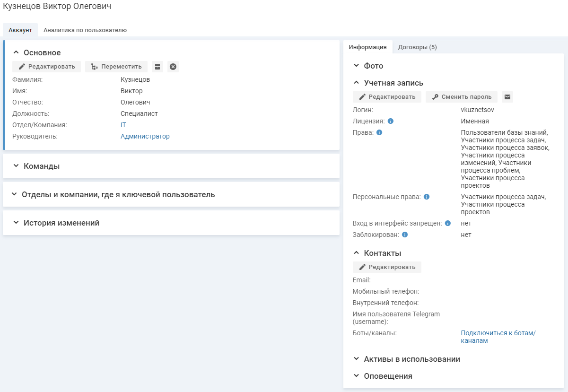Open the Договоры (5) tab
Image resolution: width=568 pixels, height=392 pixels.
click(417, 47)
